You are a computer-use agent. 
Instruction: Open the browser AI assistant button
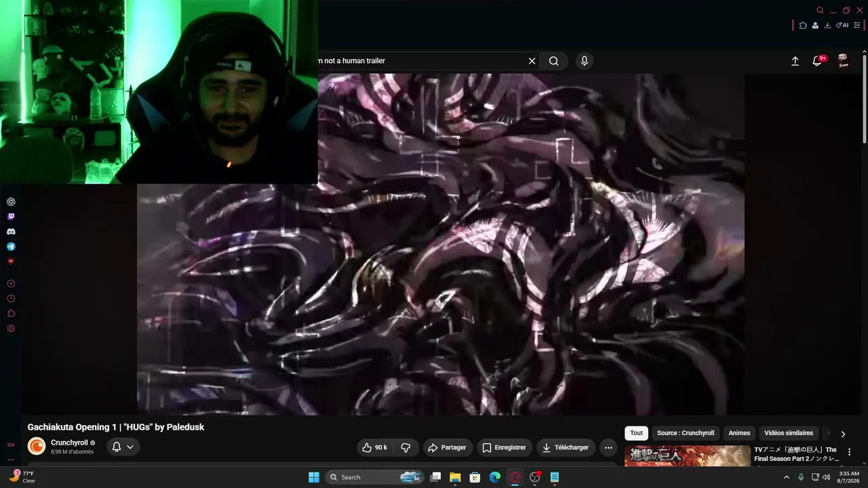coord(842,25)
